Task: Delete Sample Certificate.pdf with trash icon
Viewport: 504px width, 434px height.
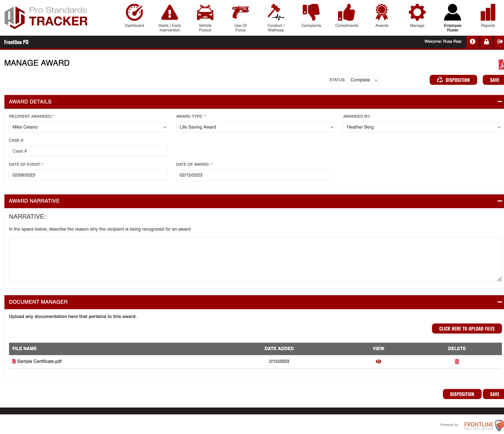Action: coord(457,361)
